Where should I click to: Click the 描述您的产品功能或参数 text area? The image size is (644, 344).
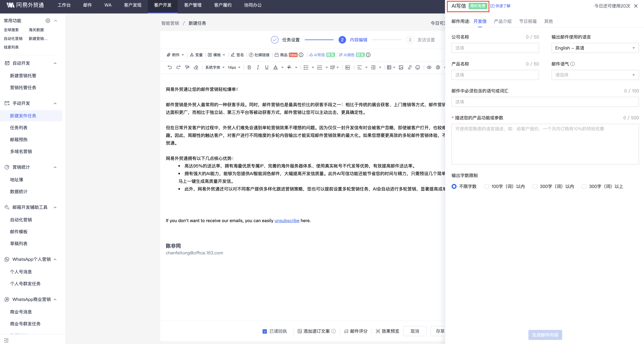pos(545,144)
